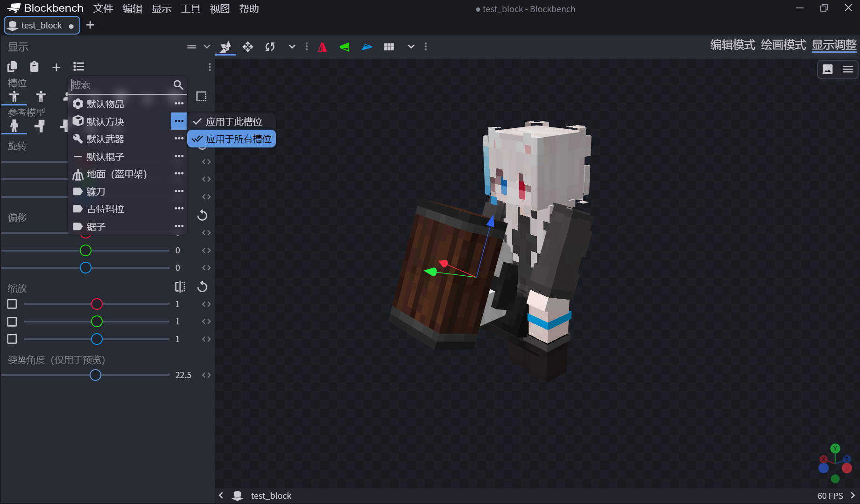
Task: Select 应用于所有槽位 menu entry
Action: pos(232,139)
